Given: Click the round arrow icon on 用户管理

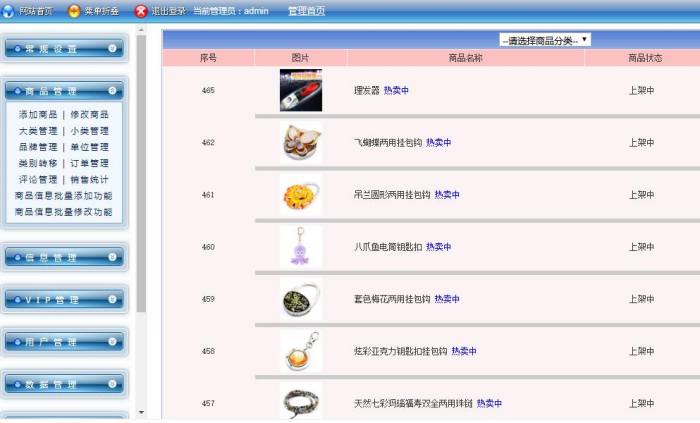Looking at the screenshot, I should coord(112,342).
